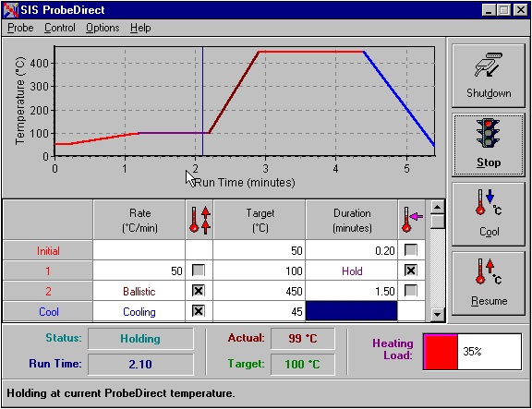Open the Probe menu
Screen dimensions: 532x409
(x=20, y=28)
